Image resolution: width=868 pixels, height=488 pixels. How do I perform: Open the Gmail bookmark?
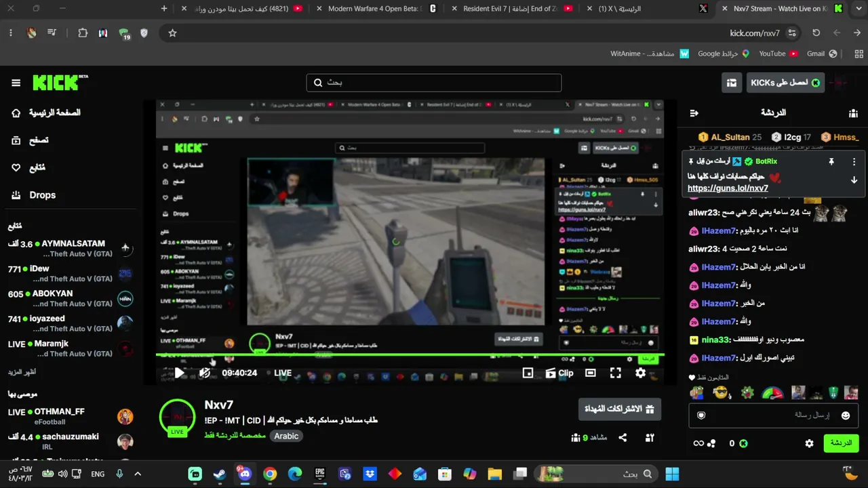pyautogui.click(x=822, y=54)
